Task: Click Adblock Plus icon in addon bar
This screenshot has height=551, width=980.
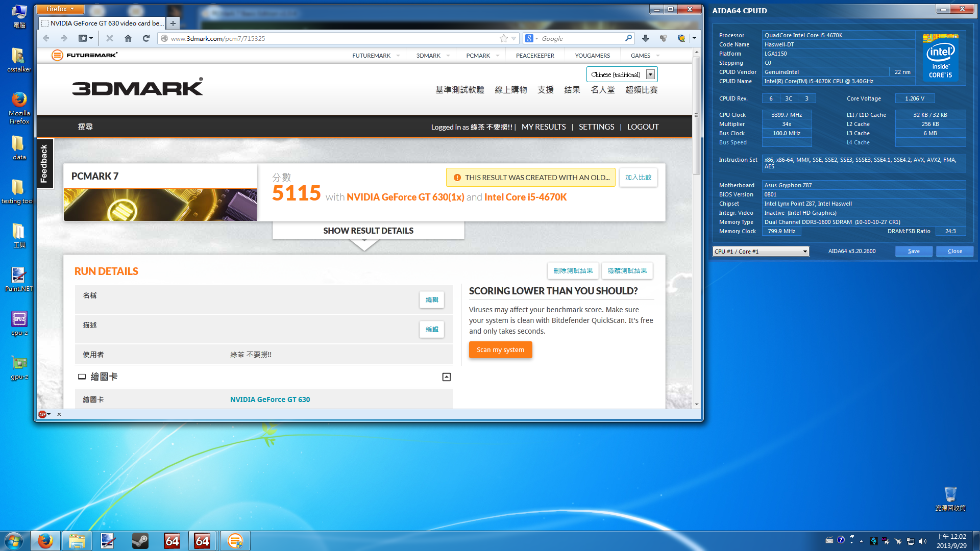Action: (43, 414)
